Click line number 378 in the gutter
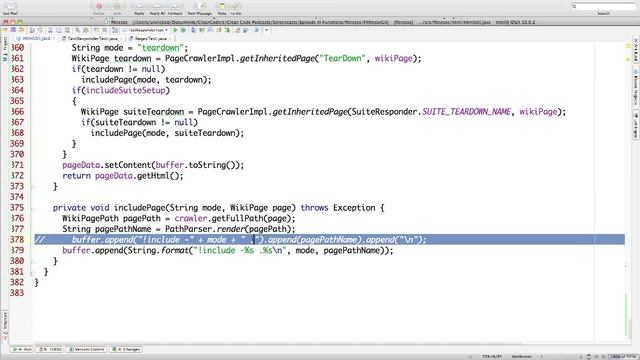This screenshot has width=640, height=360. point(17,240)
